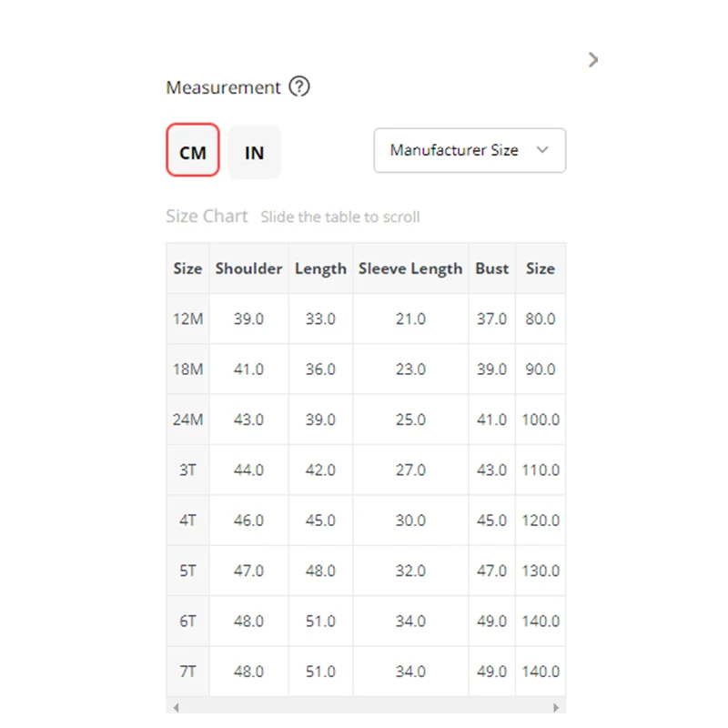Viewport: 728px width, 728px height.
Task: Click the scrollbar right arrow
Action: [x=556, y=707]
